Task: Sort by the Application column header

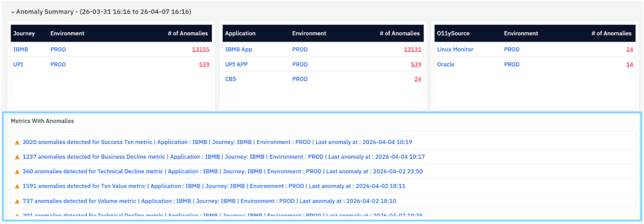Action: coord(240,33)
